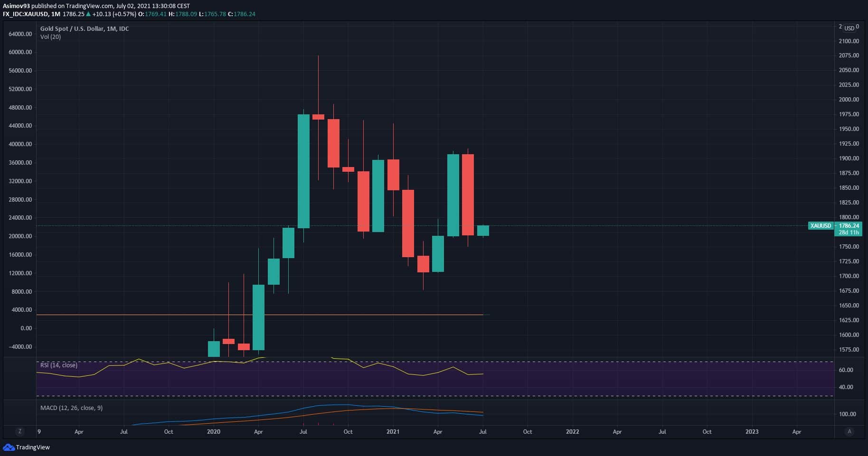Click the 64000.00 level on left volume scale
The image size is (868, 456).
[20, 34]
